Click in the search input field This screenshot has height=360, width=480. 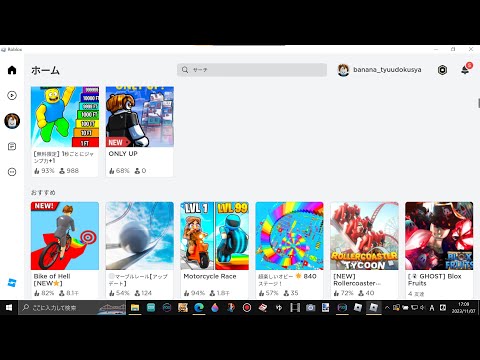tap(252, 70)
